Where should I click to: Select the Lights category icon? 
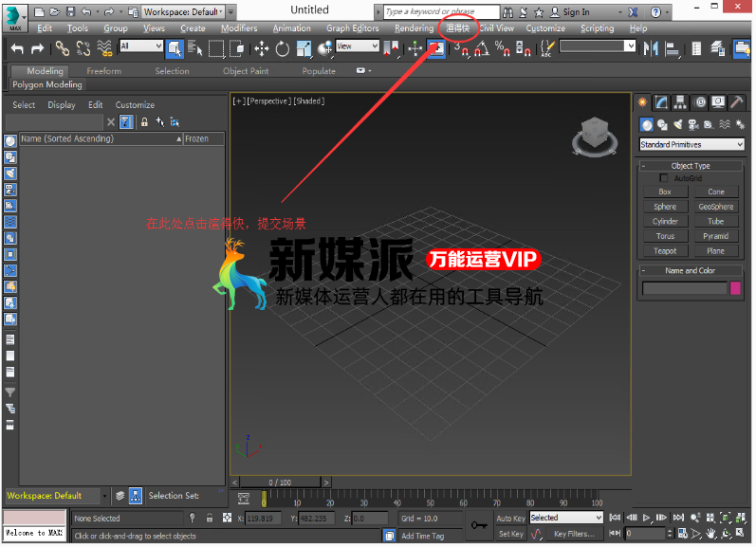[678, 125]
